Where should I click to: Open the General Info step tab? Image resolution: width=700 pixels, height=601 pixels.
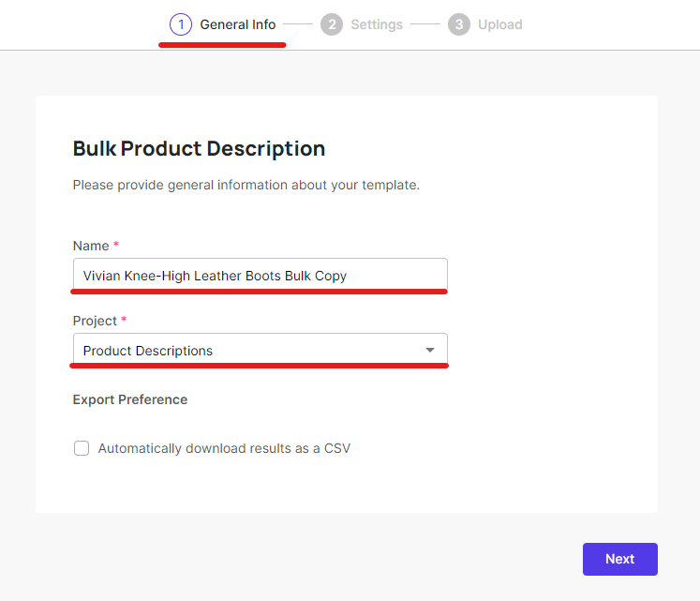pyautogui.click(x=237, y=24)
